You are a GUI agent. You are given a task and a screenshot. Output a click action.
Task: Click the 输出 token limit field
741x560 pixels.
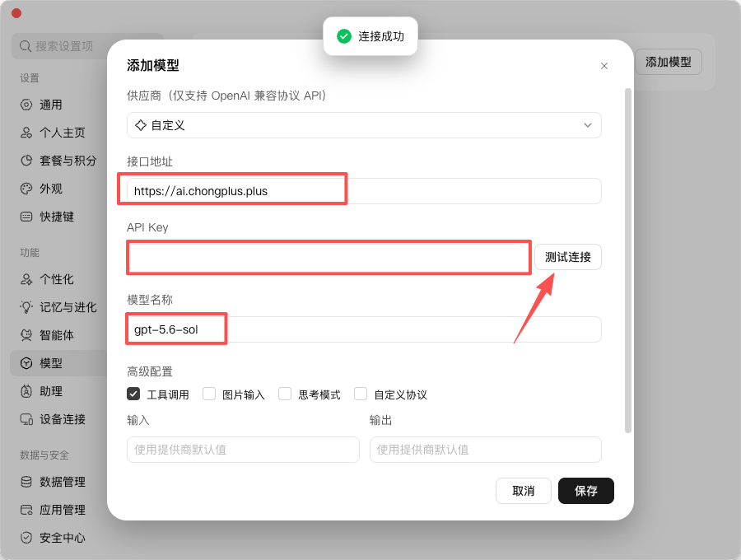(485, 450)
